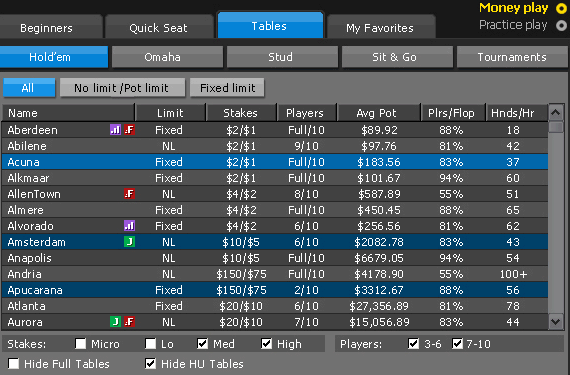
Task: Click the $587.89 average pot value
Action: click(379, 194)
